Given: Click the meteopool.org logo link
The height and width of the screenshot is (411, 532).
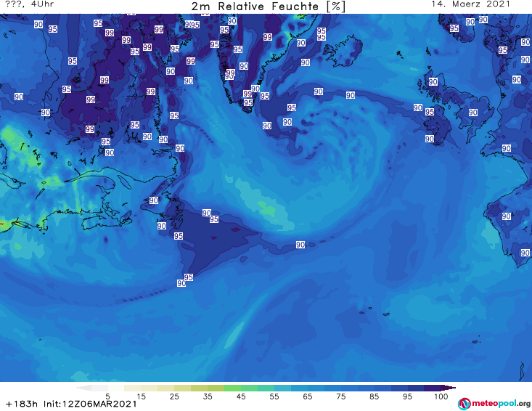Looking at the screenshot, I should coord(494,404).
